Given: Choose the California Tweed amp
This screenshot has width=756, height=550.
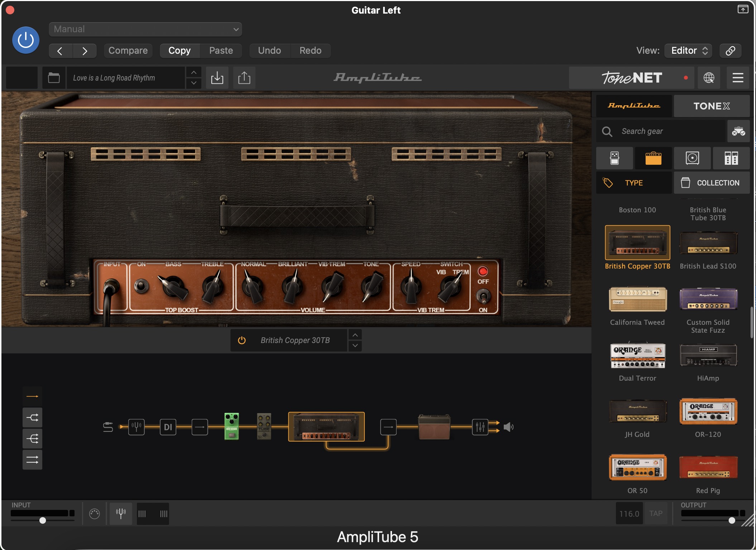Looking at the screenshot, I should pos(638,299).
